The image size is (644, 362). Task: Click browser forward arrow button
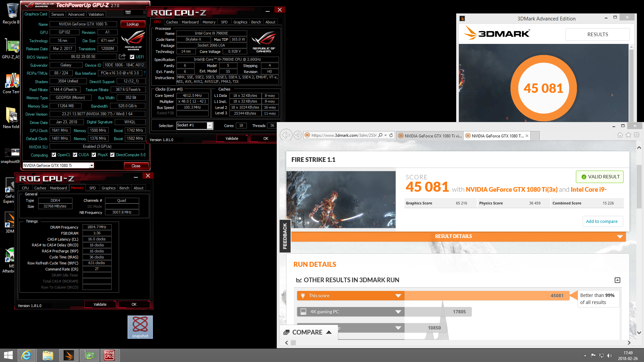298,135
